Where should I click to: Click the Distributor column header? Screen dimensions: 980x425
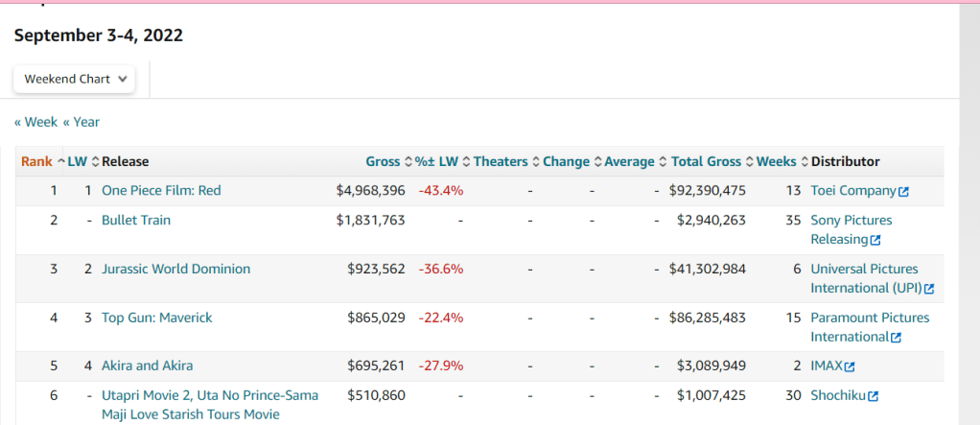[x=845, y=162]
